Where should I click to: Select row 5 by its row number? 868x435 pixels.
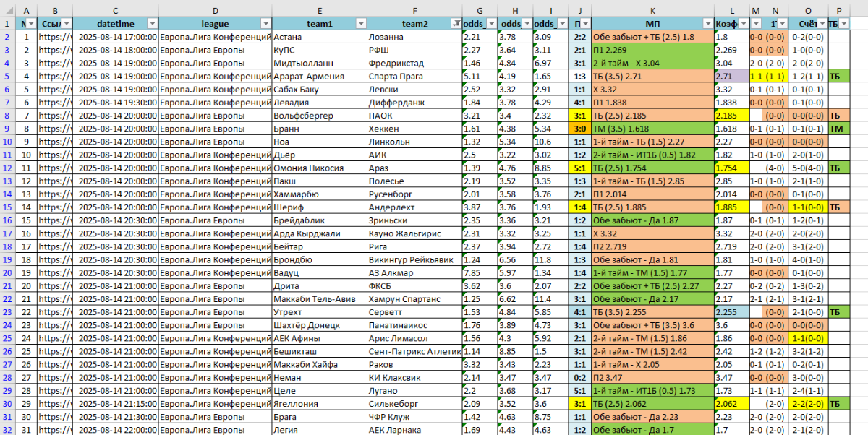tap(8, 76)
